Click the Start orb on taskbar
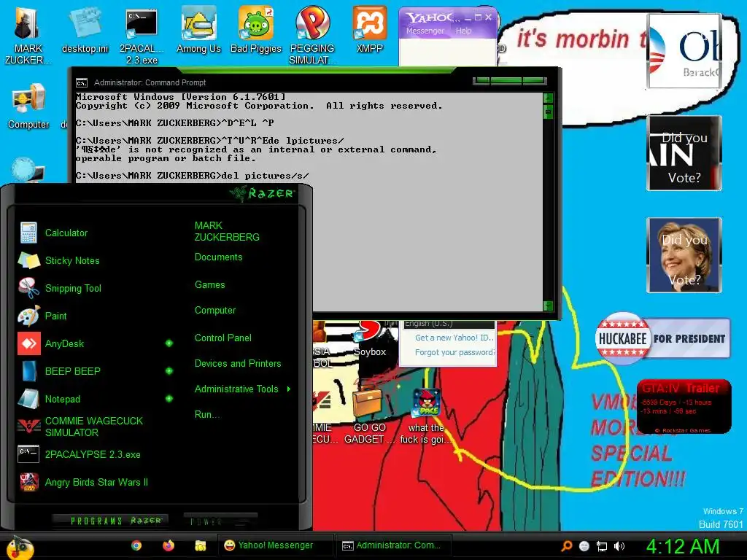 point(19,547)
